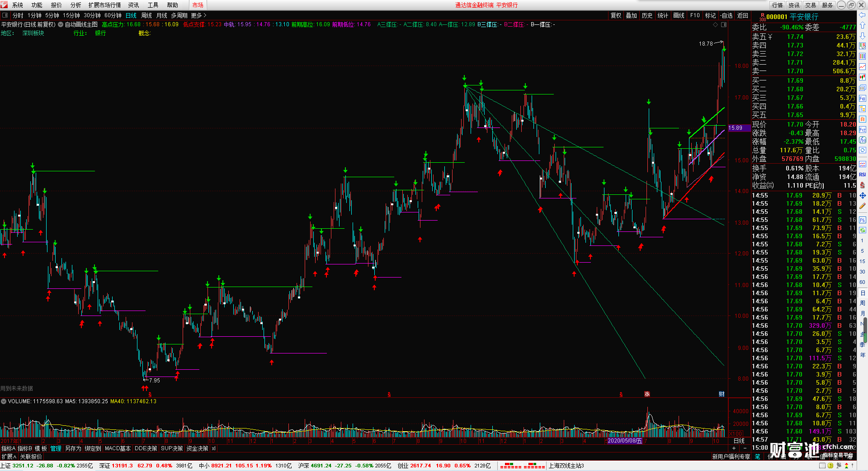Click the RSI indicator sidebar icon
This screenshot has height=471, width=868.
[x=863, y=174]
